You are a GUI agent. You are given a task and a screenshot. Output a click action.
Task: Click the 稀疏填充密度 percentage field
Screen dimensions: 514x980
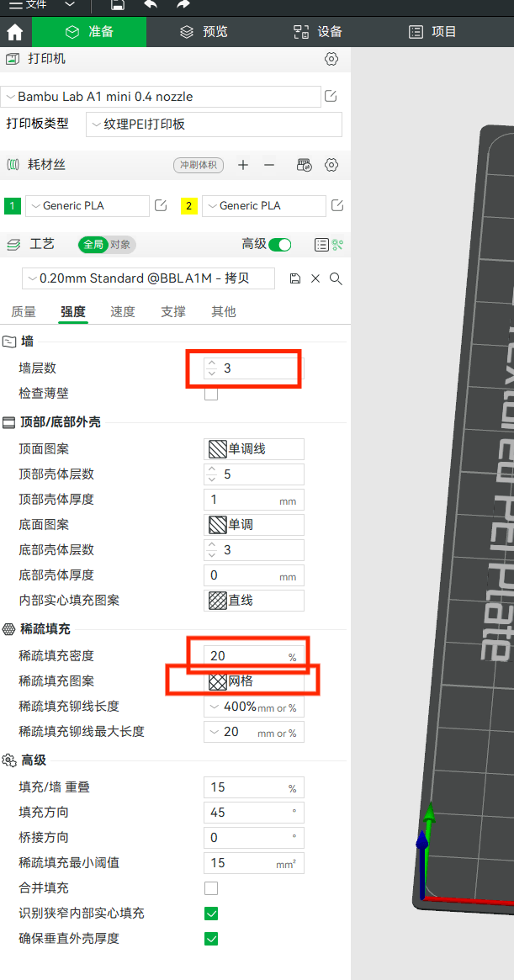[x=254, y=655]
